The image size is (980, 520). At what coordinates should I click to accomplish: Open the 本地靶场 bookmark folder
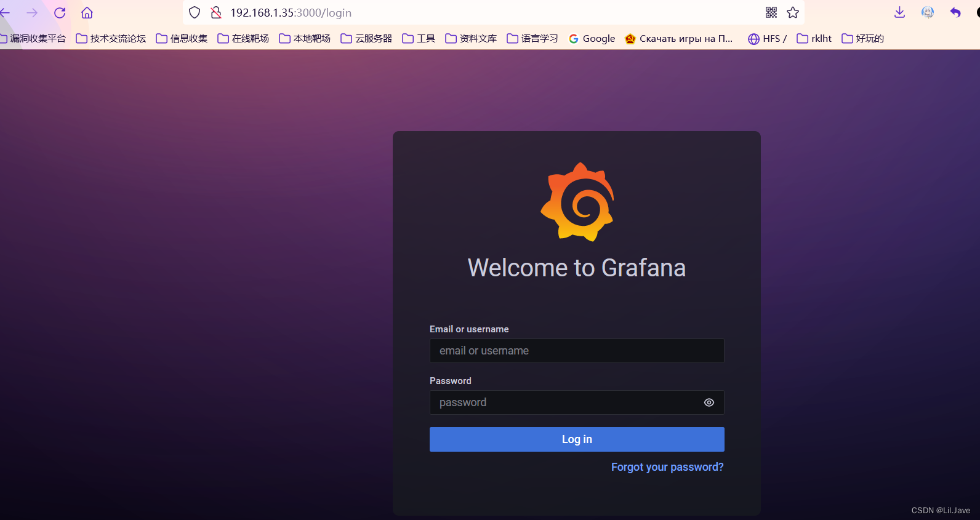(305, 38)
